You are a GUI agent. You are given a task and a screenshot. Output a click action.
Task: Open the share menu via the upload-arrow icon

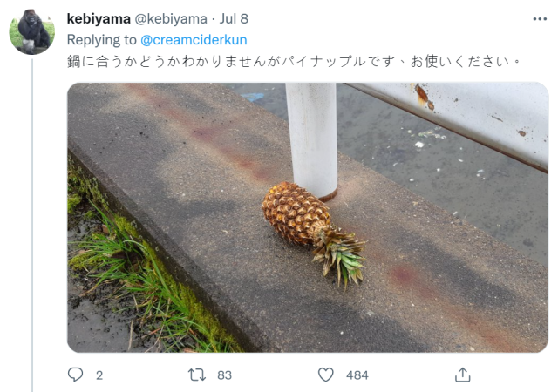click(x=463, y=375)
